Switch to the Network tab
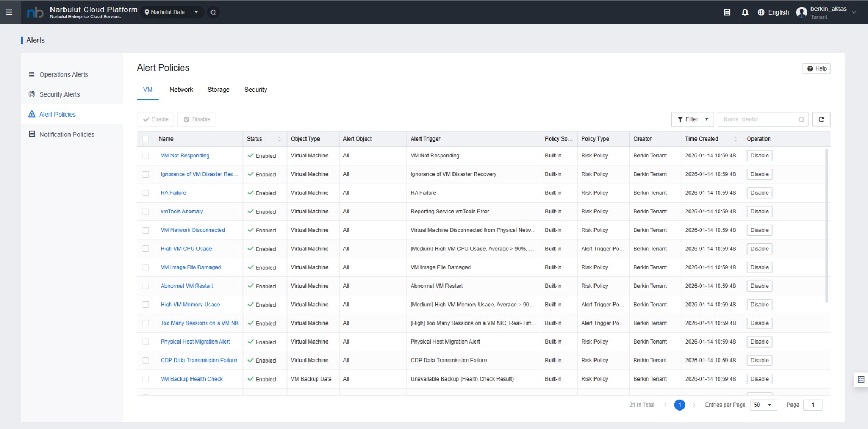 tap(181, 90)
